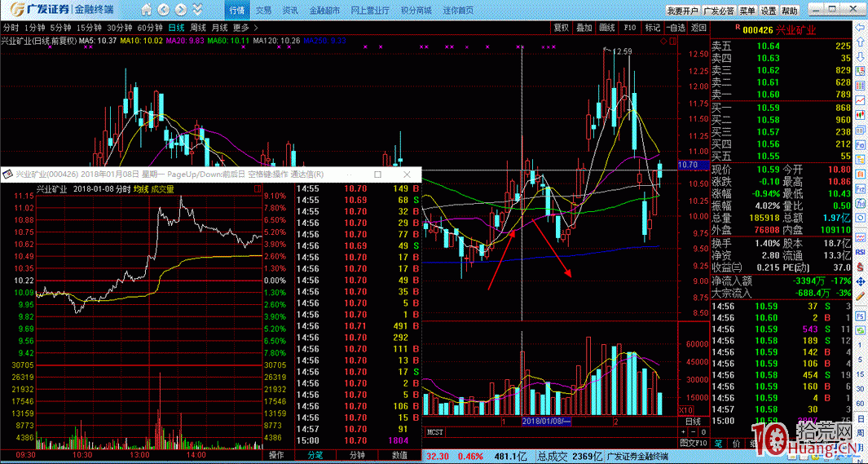Screen dimensions: 868x464
Task: Switch chart period to 分时
Action: [x=10, y=28]
